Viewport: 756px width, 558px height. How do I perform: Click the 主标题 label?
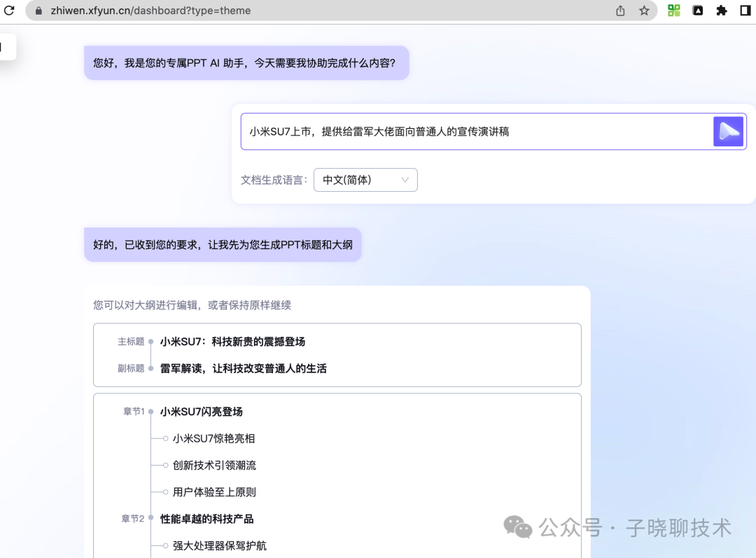tap(131, 342)
